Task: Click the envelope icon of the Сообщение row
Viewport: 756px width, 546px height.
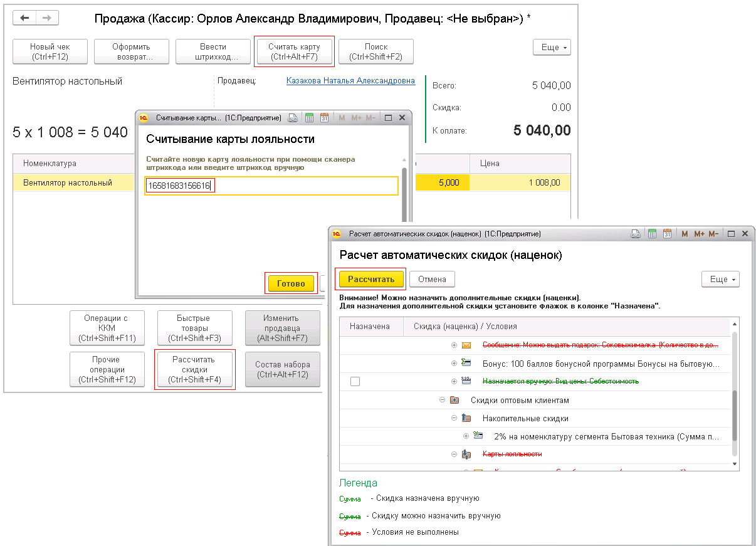Action: click(466, 345)
